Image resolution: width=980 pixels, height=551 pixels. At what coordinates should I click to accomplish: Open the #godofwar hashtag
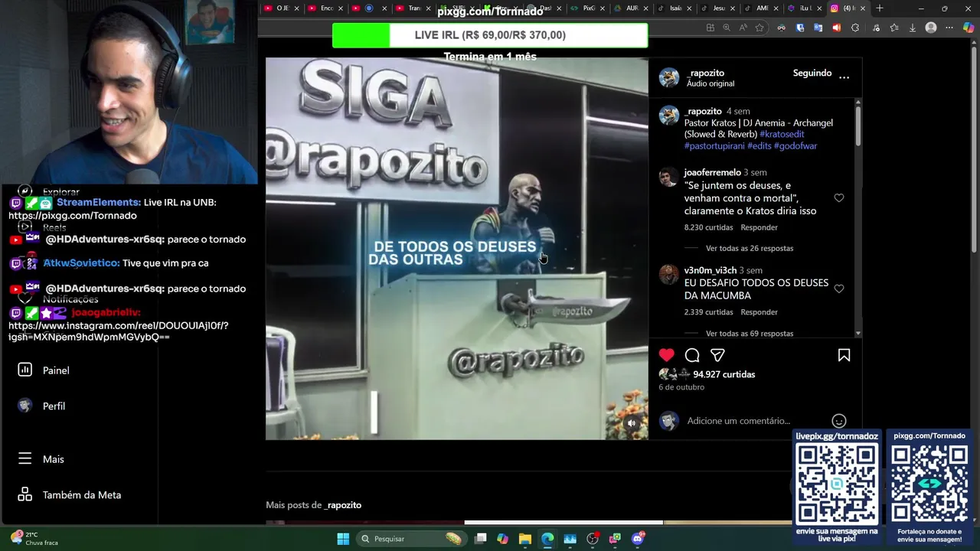point(795,145)
